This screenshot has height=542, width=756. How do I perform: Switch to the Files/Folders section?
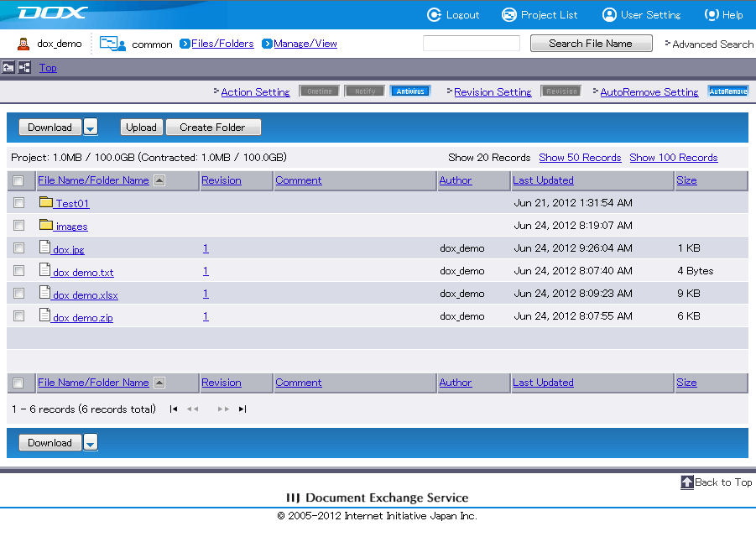click(222, 44)
